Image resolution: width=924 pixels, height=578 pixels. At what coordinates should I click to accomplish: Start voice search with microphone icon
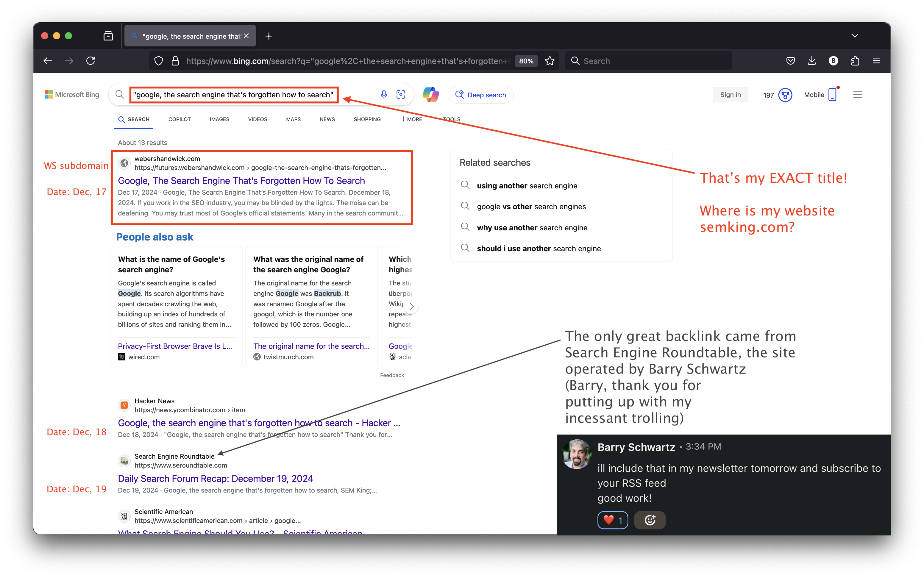tap(383, 94)
